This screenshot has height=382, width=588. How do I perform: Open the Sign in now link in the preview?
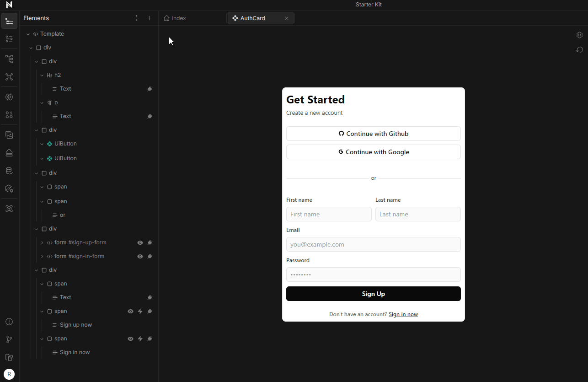pos(403,314)
